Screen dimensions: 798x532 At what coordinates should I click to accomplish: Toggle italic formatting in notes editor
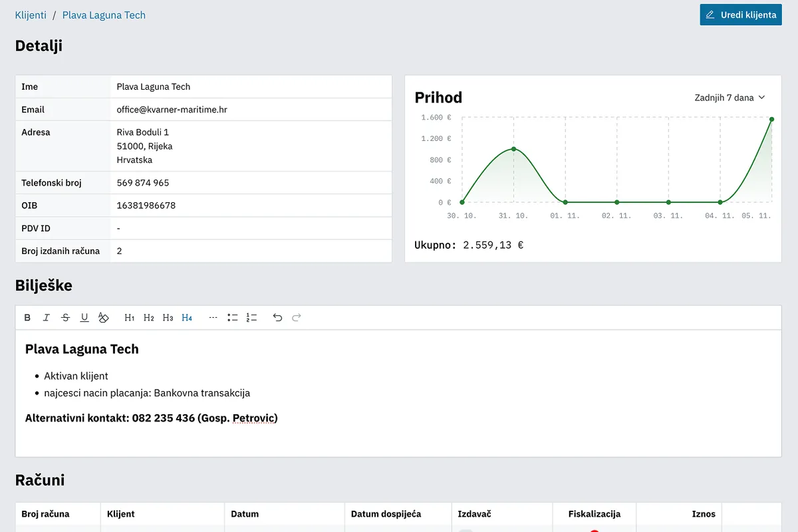(47, 318)
